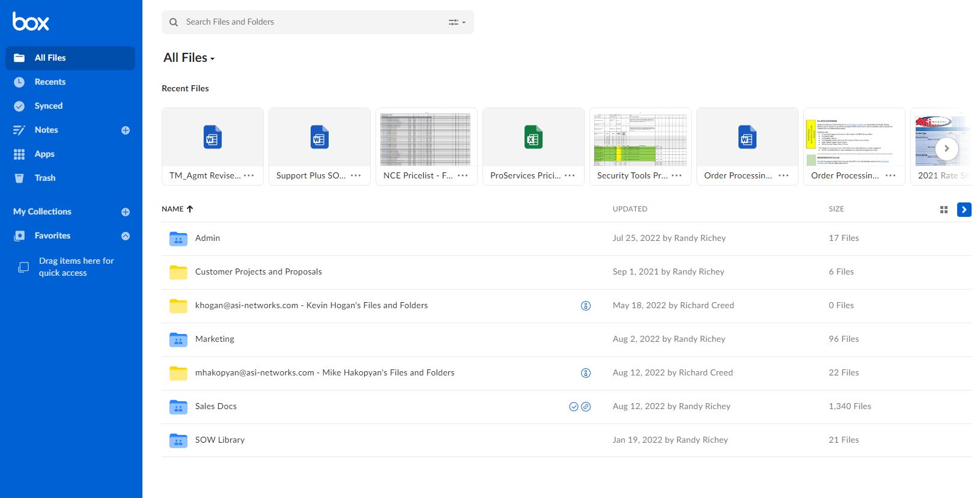Viewport: 980px width, 498px height.
Task: Open the Marketing folder
Action: 215,339
